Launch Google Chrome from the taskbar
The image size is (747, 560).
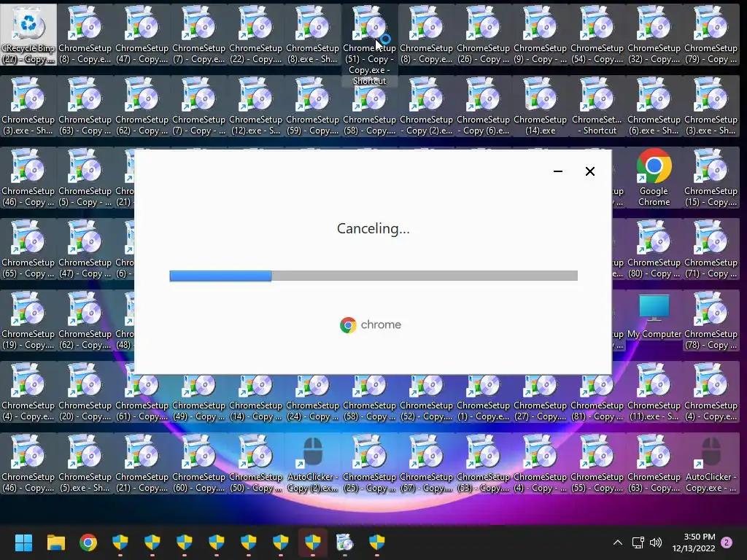(88, 542)
